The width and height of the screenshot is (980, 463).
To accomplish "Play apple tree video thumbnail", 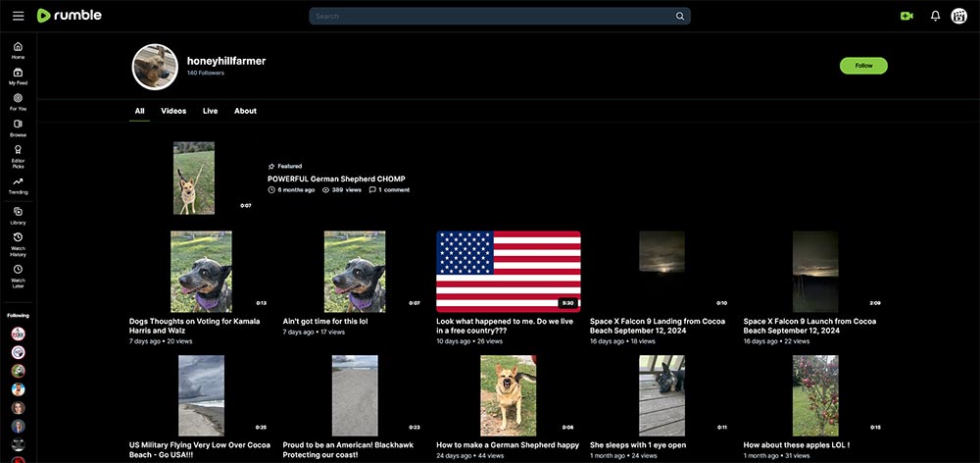I will (x=815, y=395).
